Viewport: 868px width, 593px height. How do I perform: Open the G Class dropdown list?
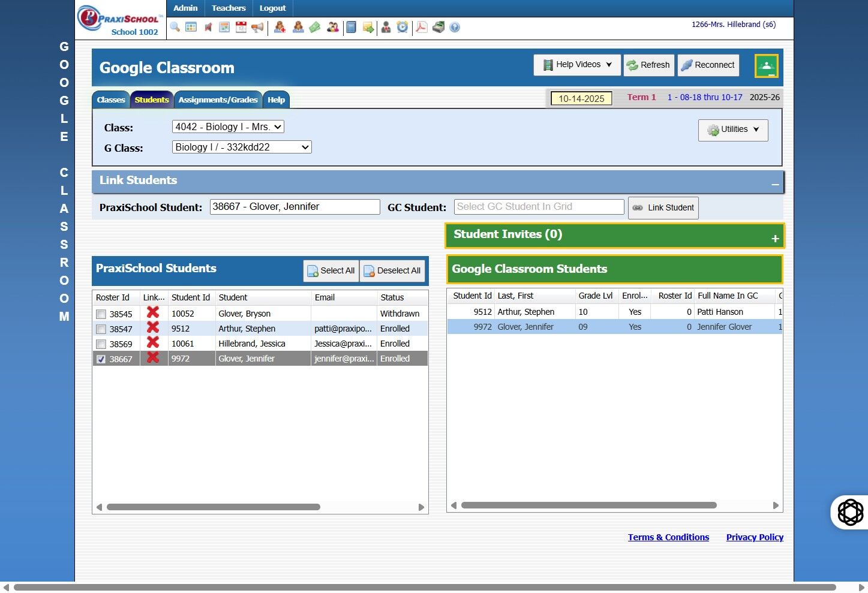[242, 148]
